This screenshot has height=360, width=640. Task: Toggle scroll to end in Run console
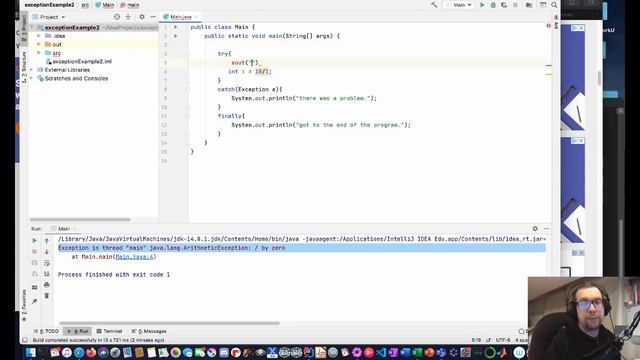47,274
